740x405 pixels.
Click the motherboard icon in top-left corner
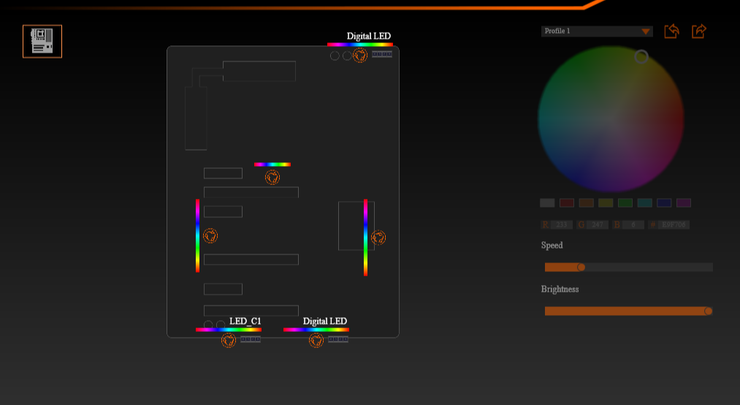[42, 41]
